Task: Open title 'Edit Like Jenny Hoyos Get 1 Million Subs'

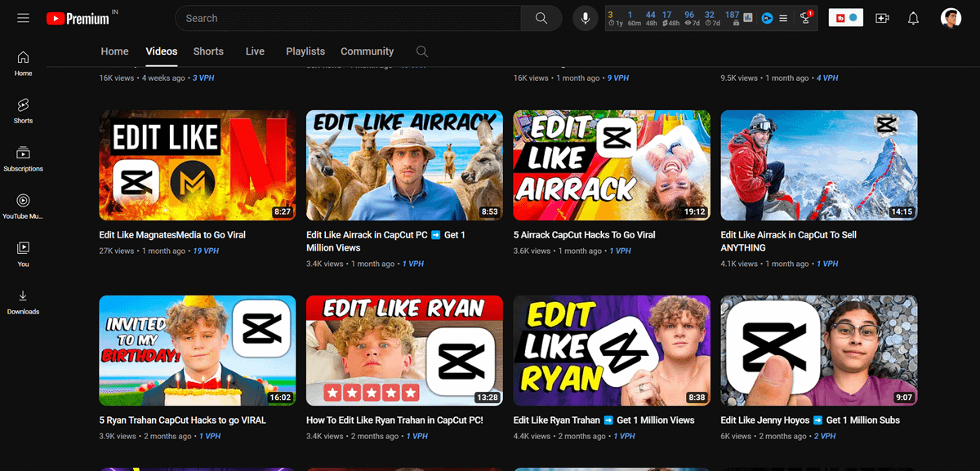Action: [810, 420]
